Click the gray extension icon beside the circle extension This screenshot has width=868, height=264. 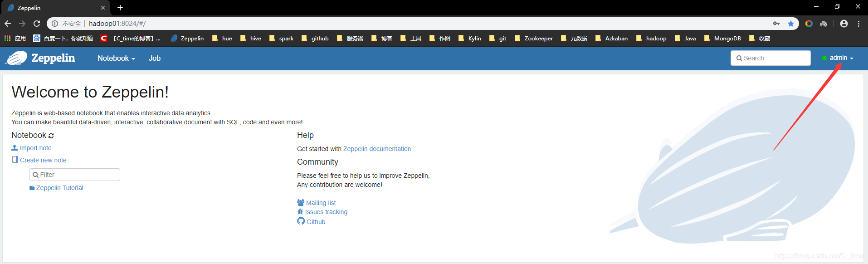(824, 24)
